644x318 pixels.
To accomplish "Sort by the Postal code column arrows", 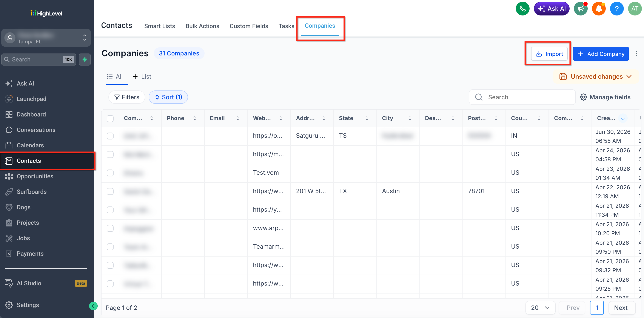I will coord(496,118).
